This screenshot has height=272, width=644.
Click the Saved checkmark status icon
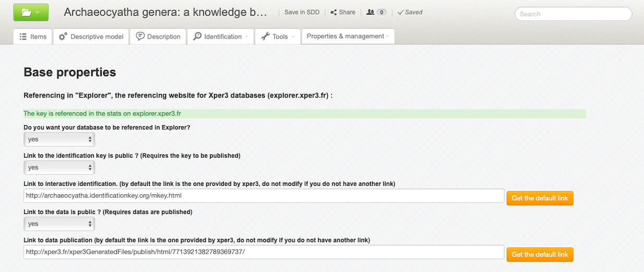400,12
